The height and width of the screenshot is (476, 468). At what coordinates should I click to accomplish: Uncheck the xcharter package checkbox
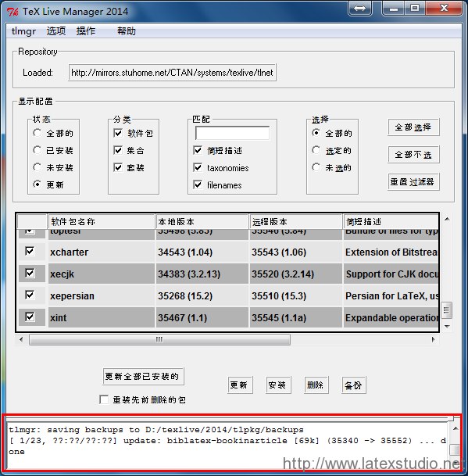[x=30, y=252]
